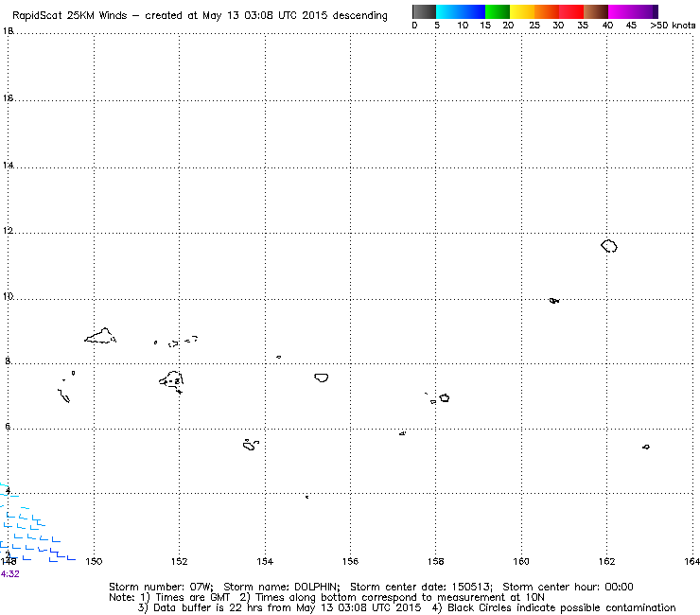The width and height of the screenshot is (700, 615).
Task: Click the purple '4:32' time label
Action: [x=9, y=574]
